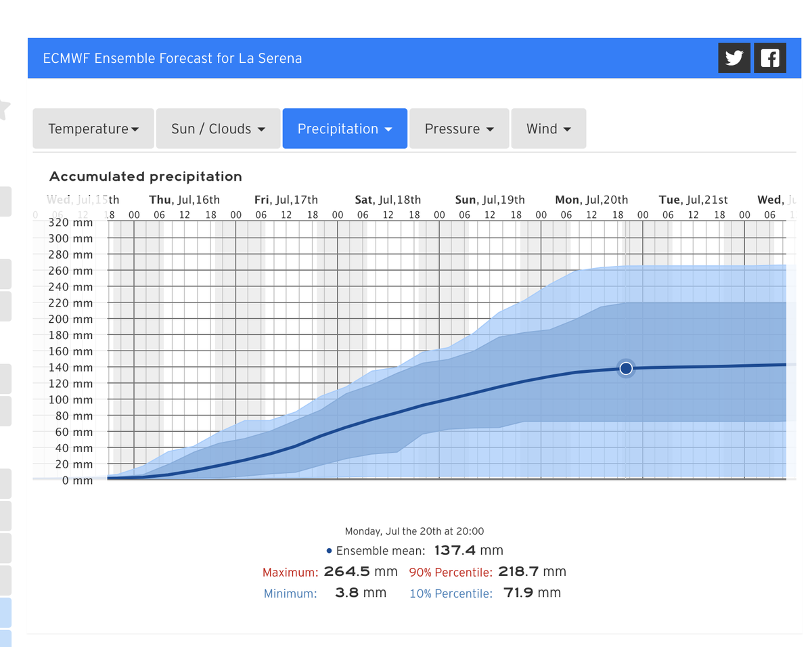Click the 'Maximum:' legend label
The width and height of the screenshot is (812, 647).
290,572
